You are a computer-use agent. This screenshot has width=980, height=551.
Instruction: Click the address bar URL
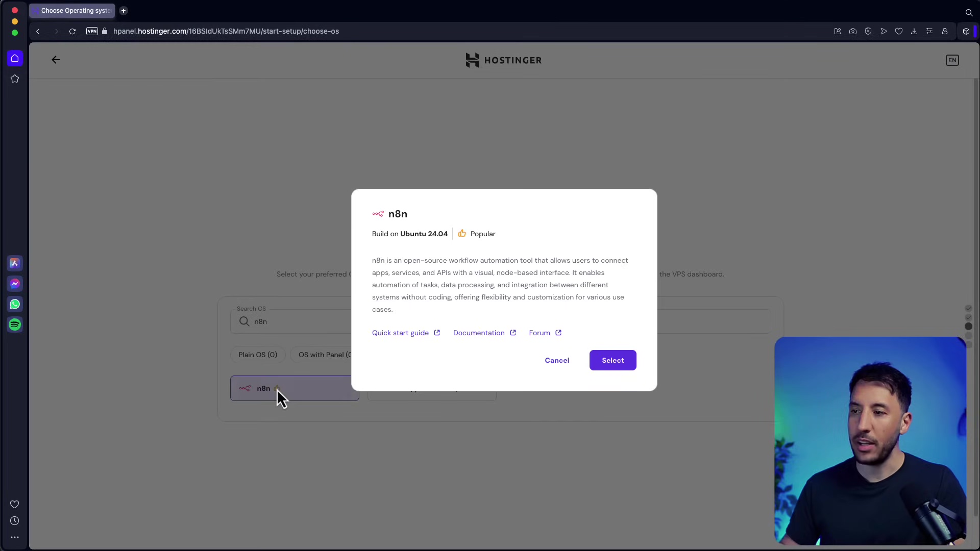tap(226, 31)
